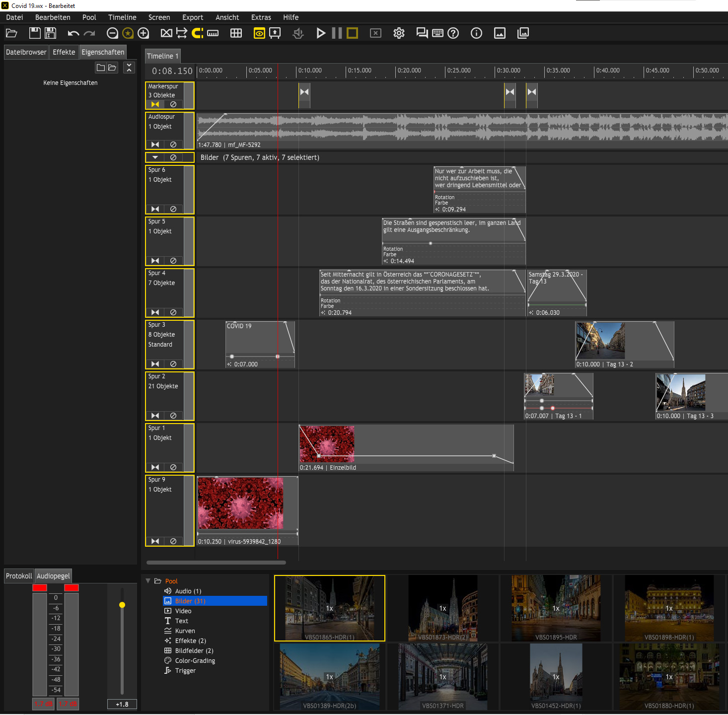The width and height of the screenshot is (728, 715).
Task: Disable Spur 6 with its crossed-circle toggle
Action: tap(173, 209)
